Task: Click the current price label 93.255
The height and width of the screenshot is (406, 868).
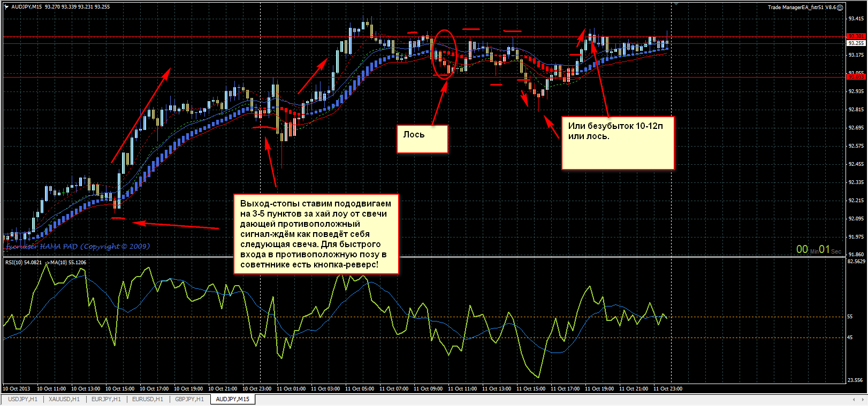Action: (x=856, y=43)
